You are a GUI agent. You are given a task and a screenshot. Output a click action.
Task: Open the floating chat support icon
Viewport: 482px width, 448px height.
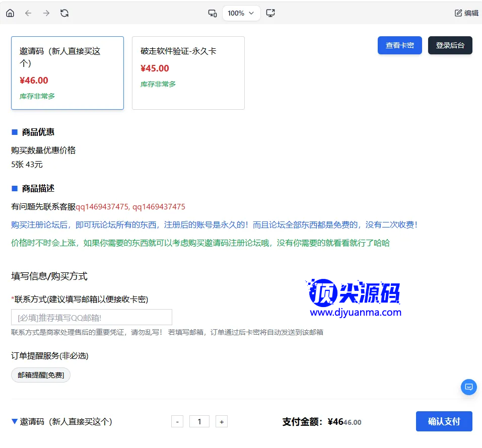(x=468, y=387)
